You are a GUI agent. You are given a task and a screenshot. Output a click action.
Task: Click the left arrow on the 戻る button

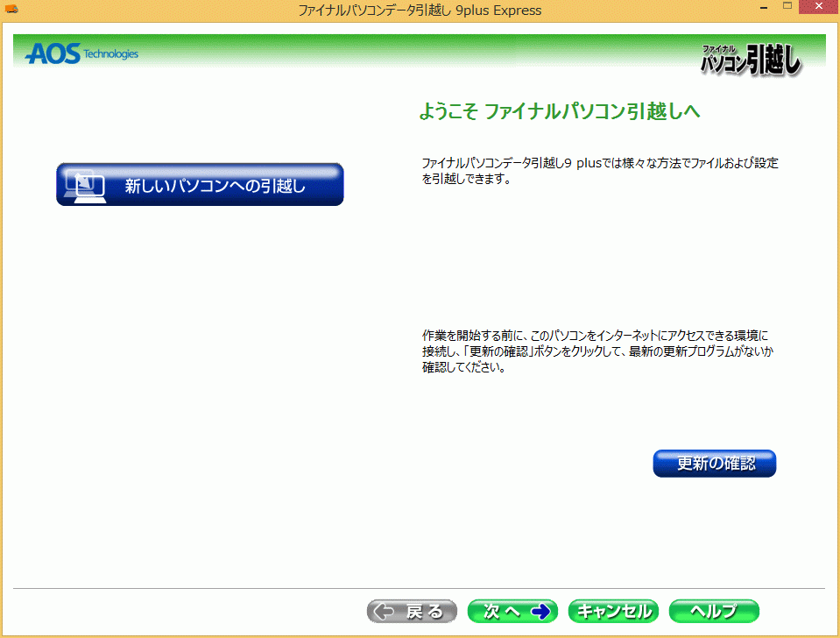pos(385,612)
